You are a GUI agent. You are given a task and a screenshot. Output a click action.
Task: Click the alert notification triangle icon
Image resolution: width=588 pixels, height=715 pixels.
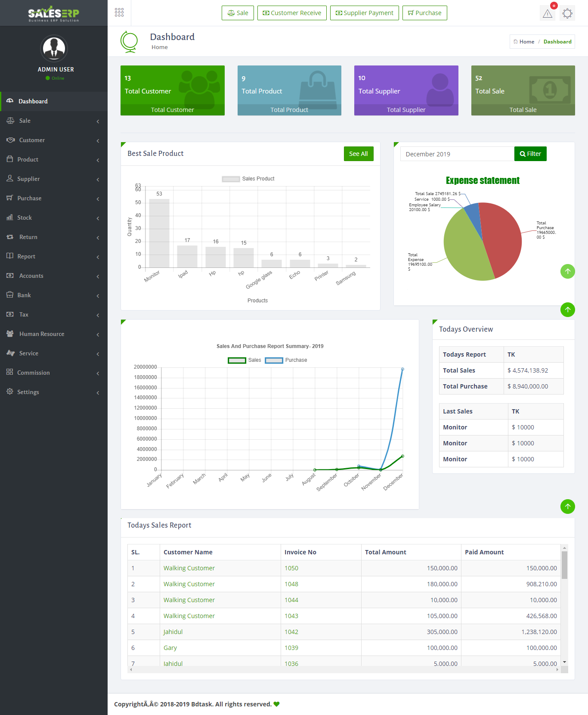click(547, 13)
